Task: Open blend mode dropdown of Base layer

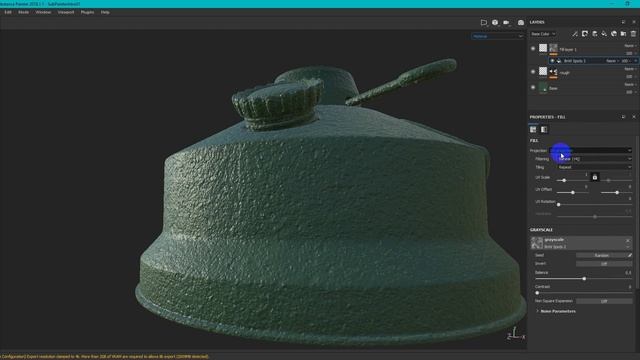Action: pyautogui.click(x=630, y=84)
